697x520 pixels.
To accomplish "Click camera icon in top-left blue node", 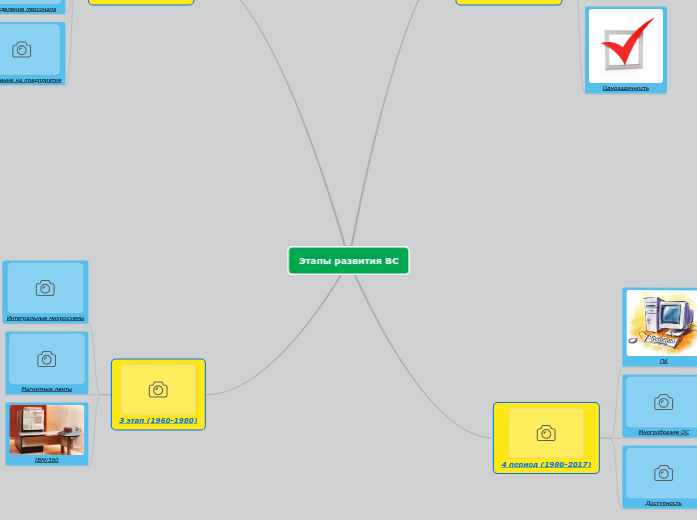I will 22,49.
